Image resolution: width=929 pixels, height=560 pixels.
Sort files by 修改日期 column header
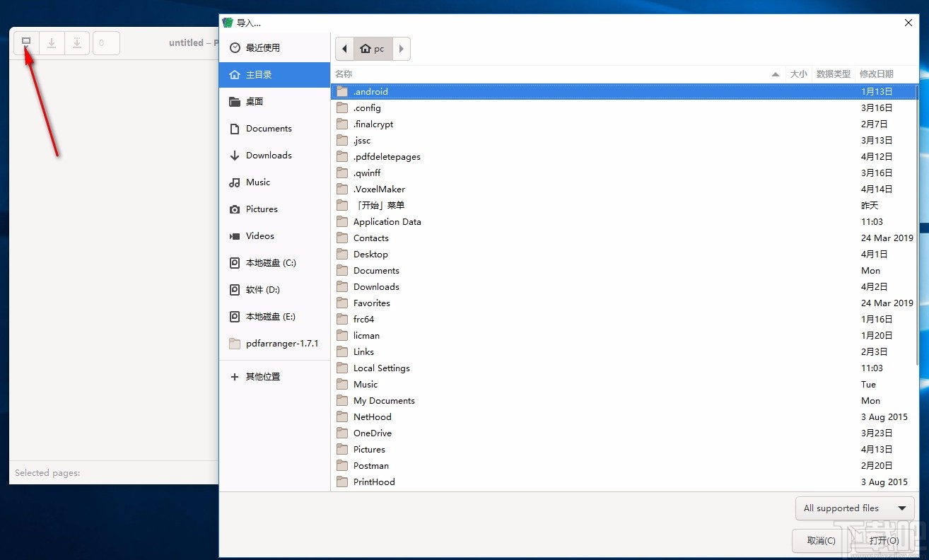[x=877, y=74]
